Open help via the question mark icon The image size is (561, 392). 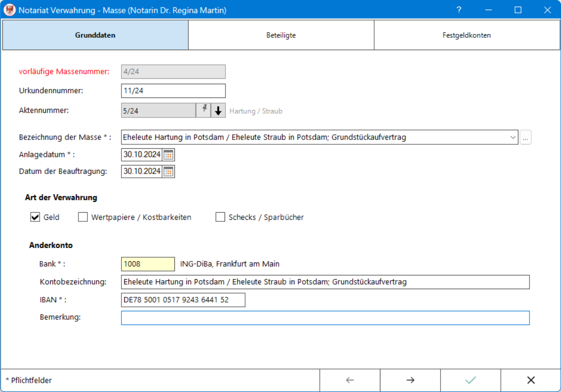459,10
